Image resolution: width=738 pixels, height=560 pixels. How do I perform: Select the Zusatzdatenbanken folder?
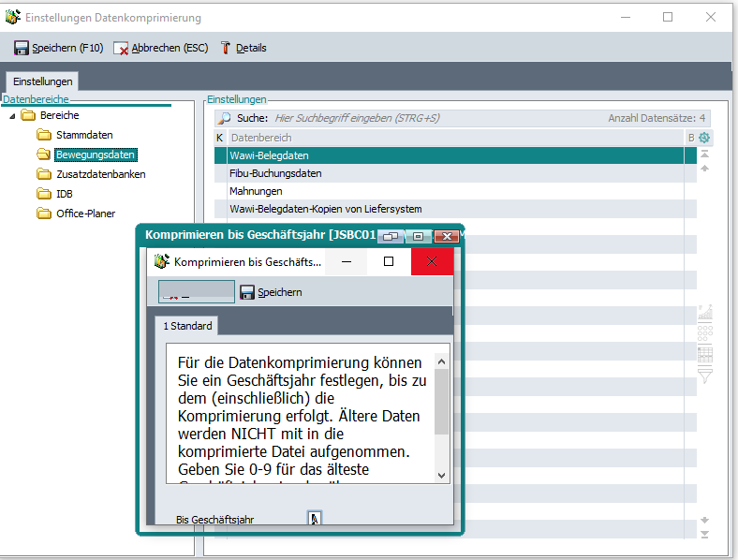point(100,174)
